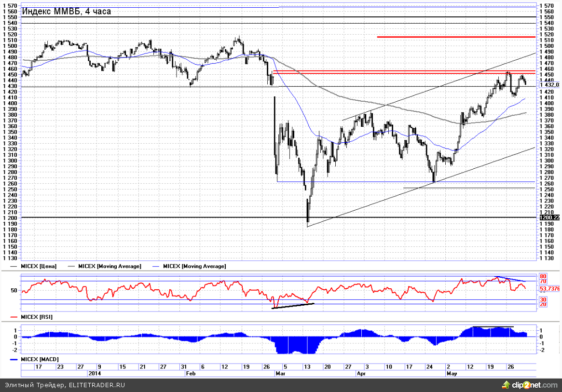Click the current price tag 1 432
The width and height of the screenshot is (562, 392).
click(549, 85)
